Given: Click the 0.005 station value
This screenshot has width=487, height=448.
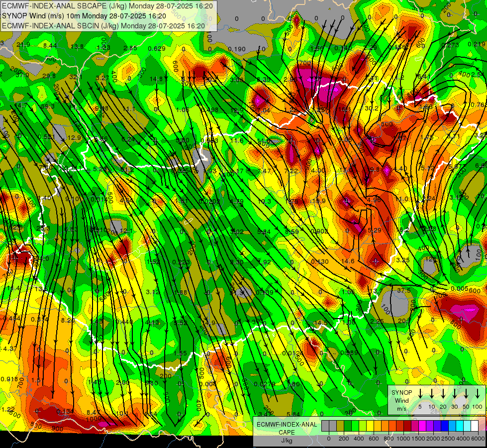Looking at the screenshot, I should click(459, 289).
